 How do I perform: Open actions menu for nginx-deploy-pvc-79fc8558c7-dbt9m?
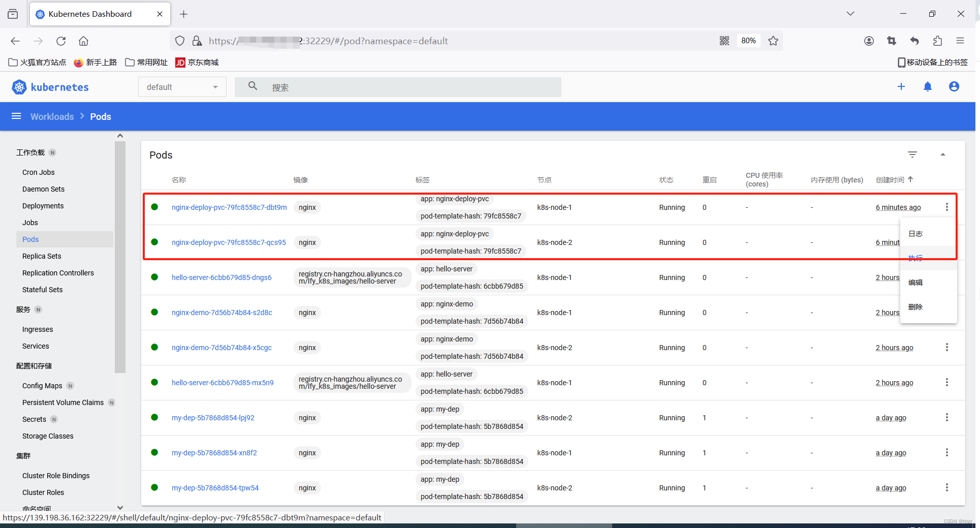[947, 207]
